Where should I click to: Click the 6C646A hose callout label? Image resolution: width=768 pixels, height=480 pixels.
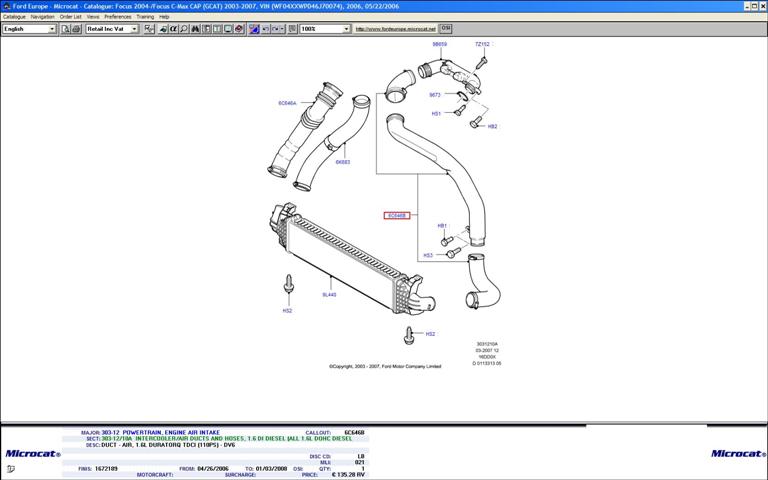[287, 103]
